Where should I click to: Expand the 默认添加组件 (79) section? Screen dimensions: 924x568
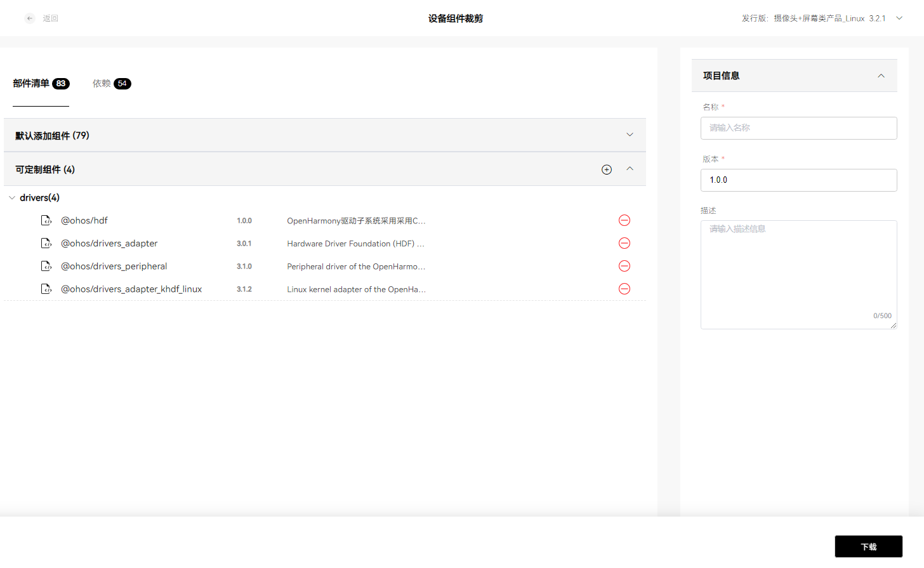point(630,135)
